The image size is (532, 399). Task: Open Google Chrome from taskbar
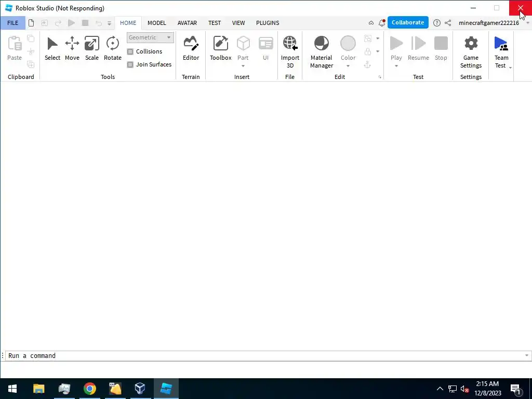pos(89,389)
